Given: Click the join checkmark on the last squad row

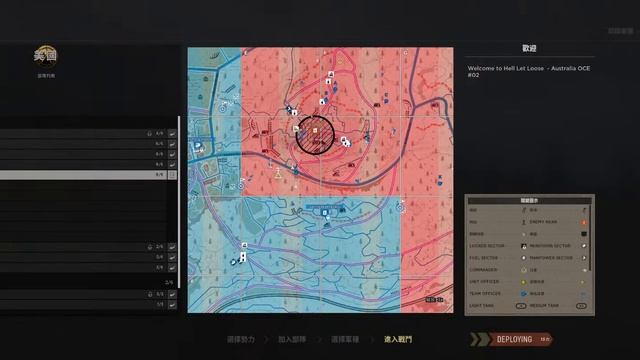Looking at the screenshot, I should click(172, 304).
